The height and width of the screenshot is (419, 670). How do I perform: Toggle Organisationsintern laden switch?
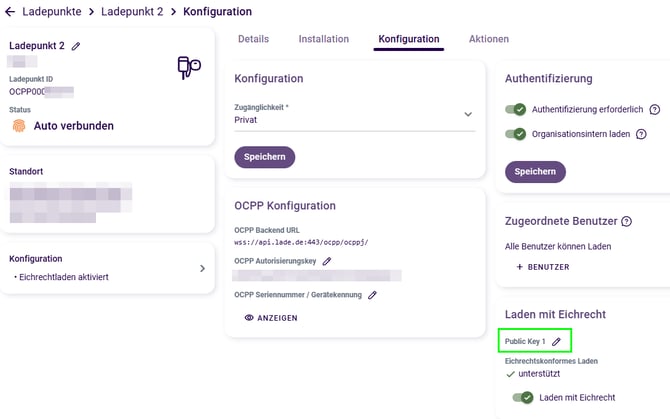pyautogui.click(x=515, y=134)
